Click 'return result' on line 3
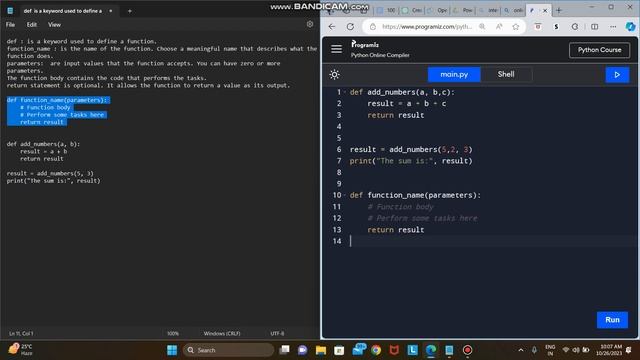The width and height of the screenshot is (640, 360). (x=396, y=115)
